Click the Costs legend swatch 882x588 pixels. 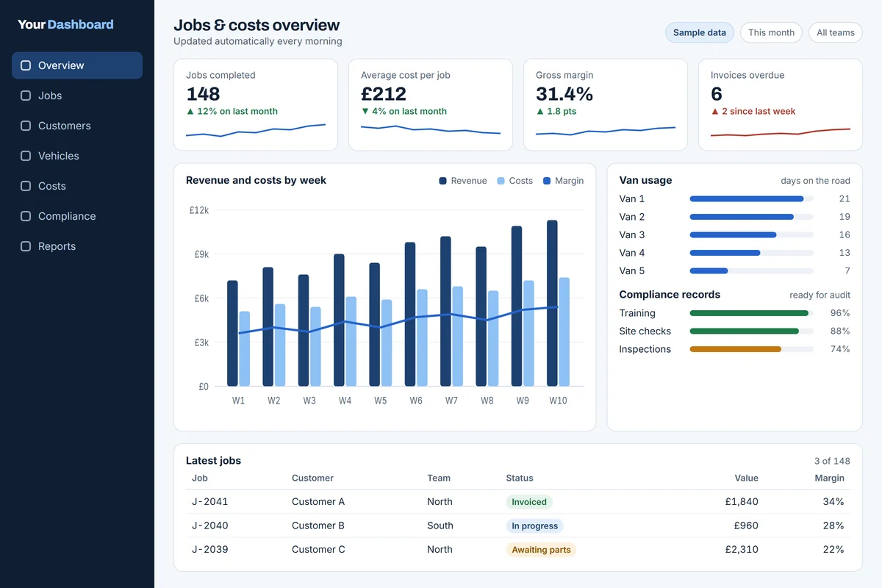[501, 181]
